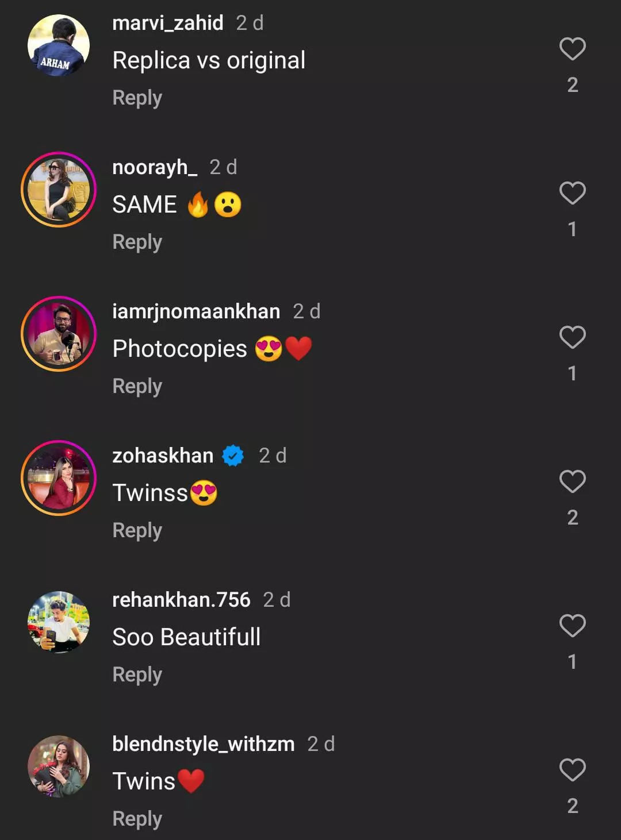621x840 pixels.
Task: Reply to rehankhan.756's comment
Action: click(137, 675)
